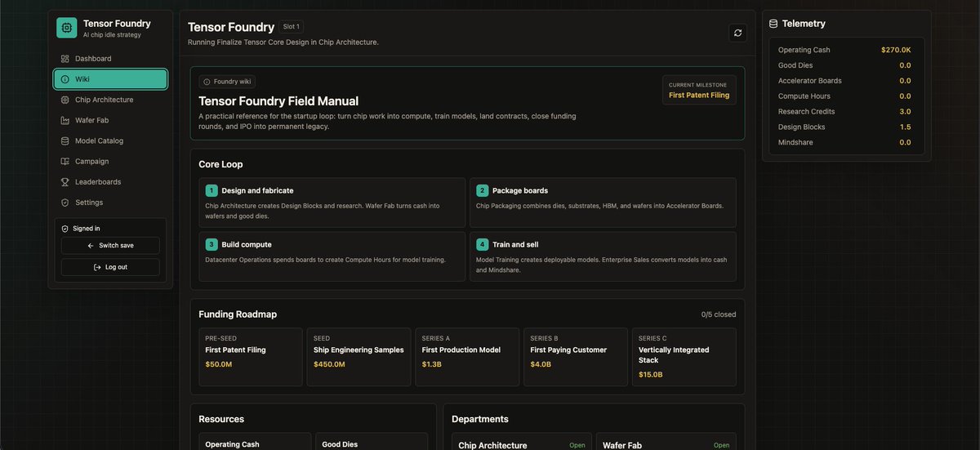The width and height of the screenshot is (980, 450).
Task: Click the Chip Architecture department card
Action: (x=523, y=442)
